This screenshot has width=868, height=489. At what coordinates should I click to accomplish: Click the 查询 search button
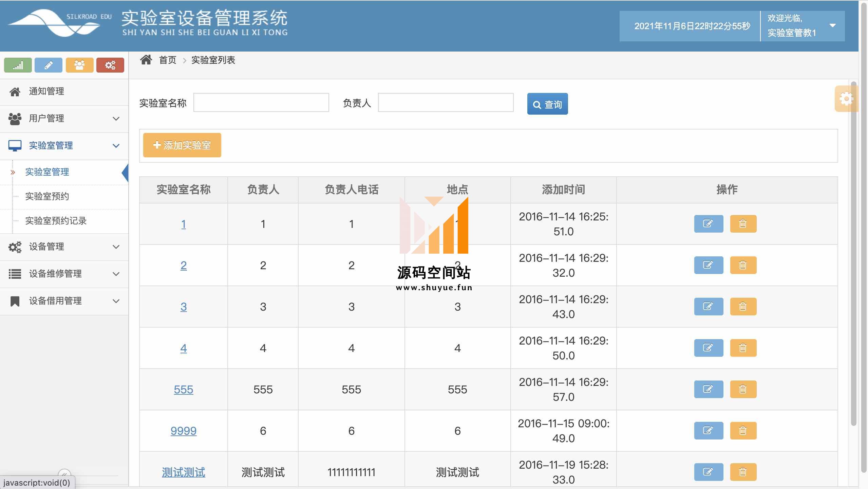click(x=547, y=104)
